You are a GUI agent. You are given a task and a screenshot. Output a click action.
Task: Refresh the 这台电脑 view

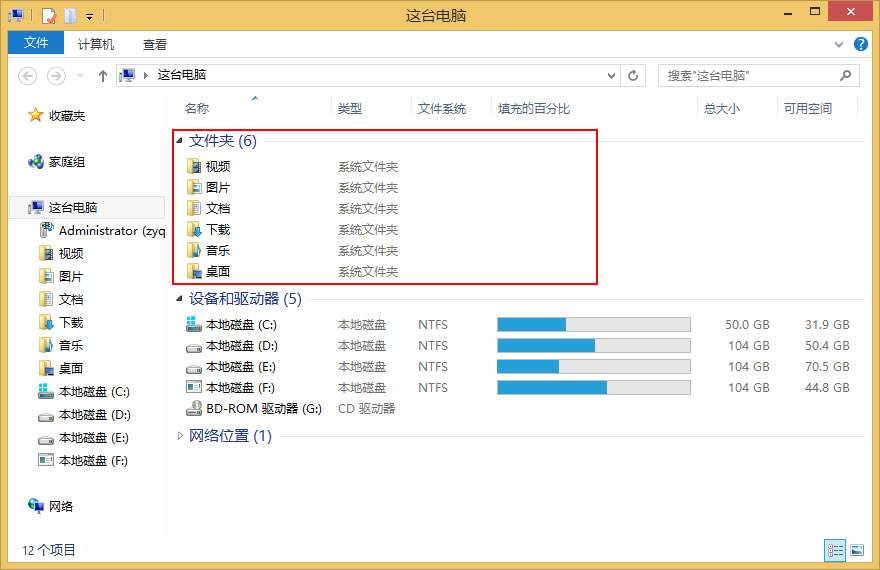(633, 76)
